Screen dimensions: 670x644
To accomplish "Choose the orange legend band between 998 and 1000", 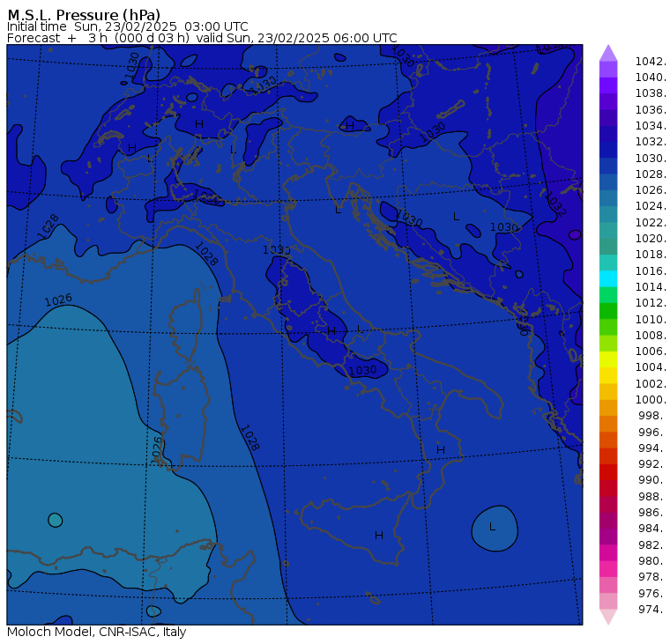I will pyautogui.click(x=608, y=408).
